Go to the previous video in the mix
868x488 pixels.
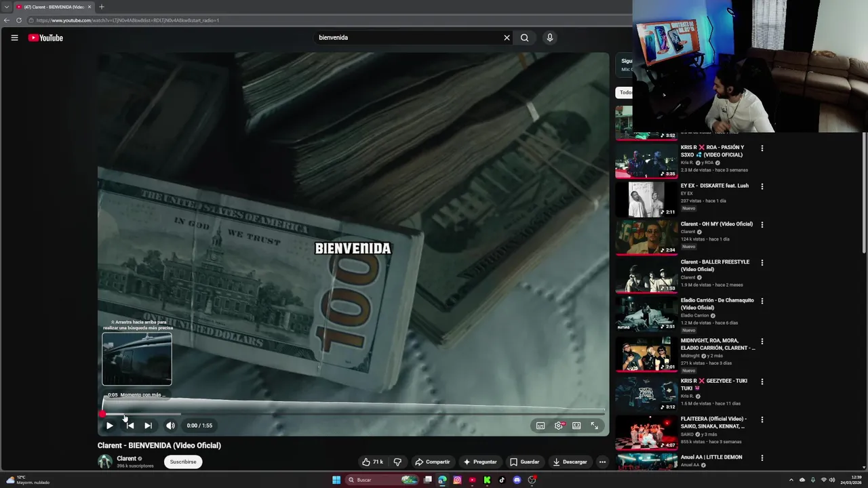tap(130, 426)
